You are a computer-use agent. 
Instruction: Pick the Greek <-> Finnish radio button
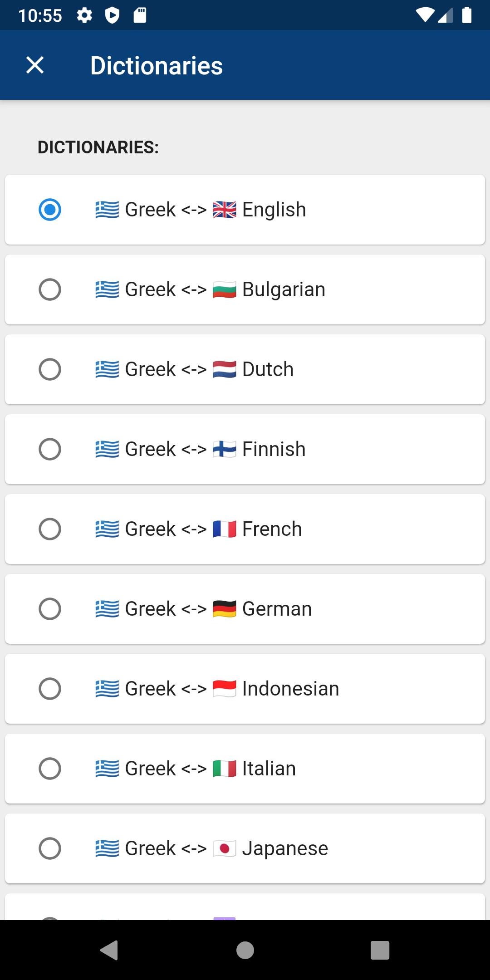click(50, 449)
